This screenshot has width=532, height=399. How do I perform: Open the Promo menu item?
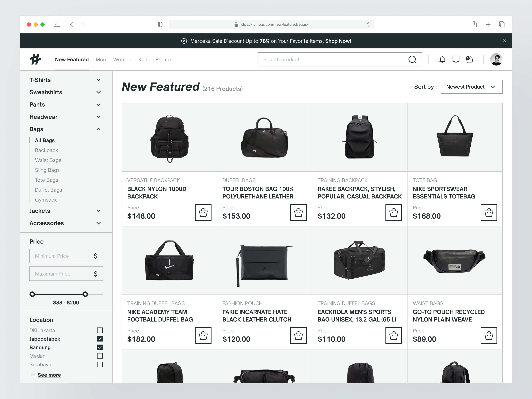163,59
